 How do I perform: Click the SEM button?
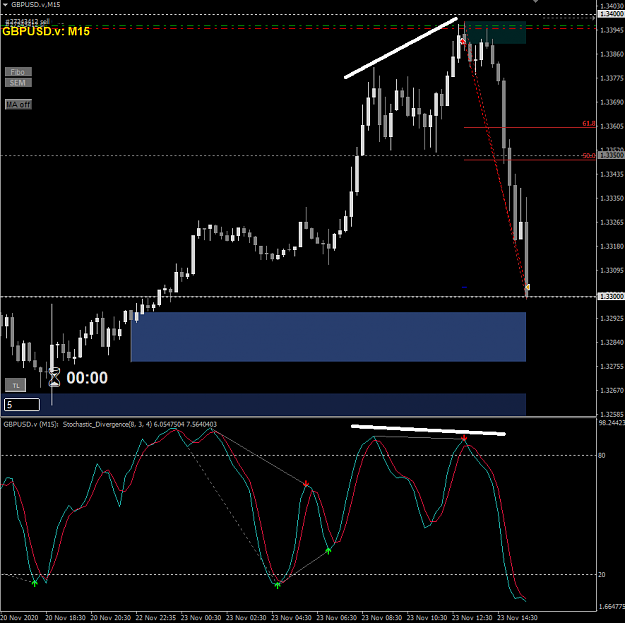point(18,83)
